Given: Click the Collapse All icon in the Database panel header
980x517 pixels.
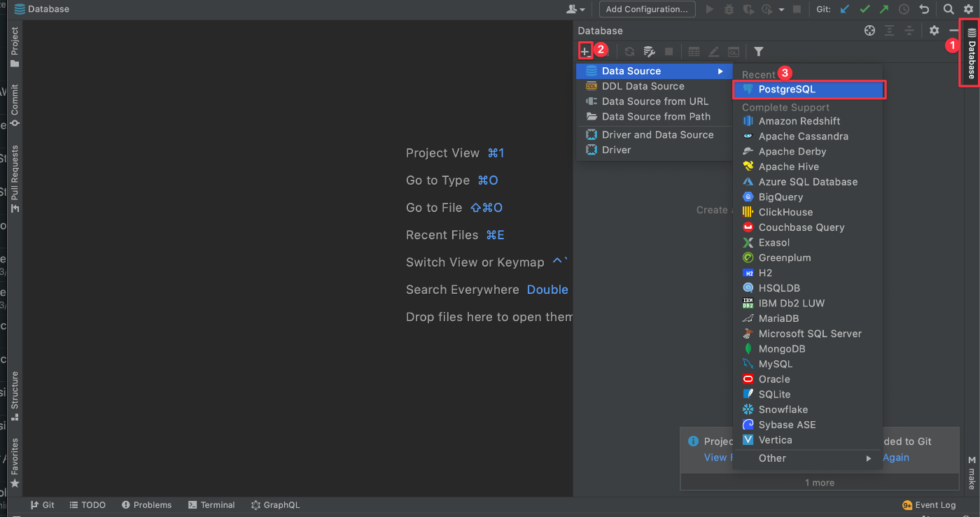Looking at the screenshot, I should (909, 30).
